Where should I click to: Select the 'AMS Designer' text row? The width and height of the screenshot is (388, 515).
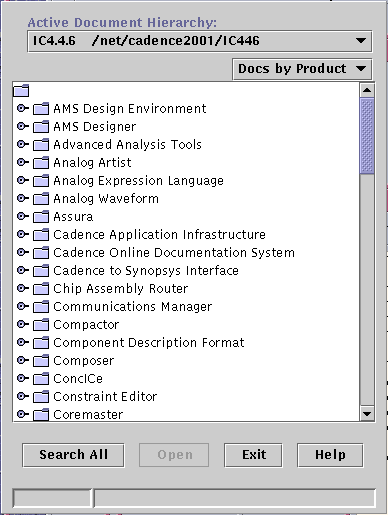[x=95, y=127]
